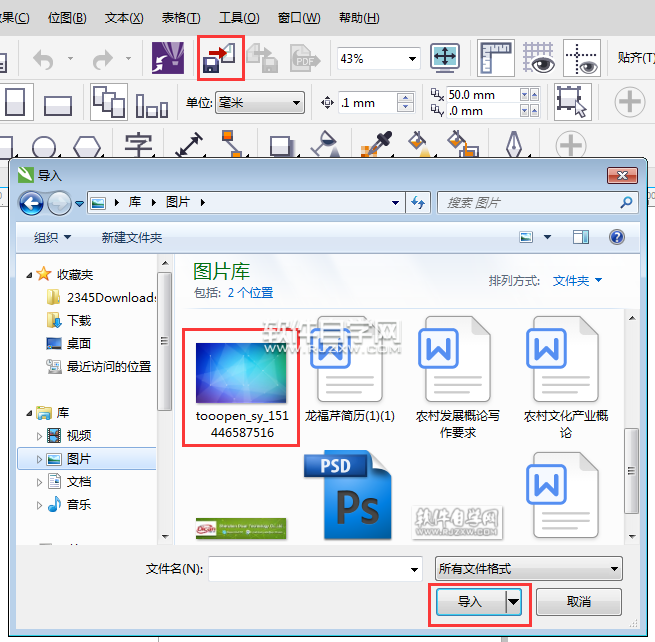Select the Outline Pen tool
Image resolution: width=655 pixels, height=642 pixels.
[514, 144]
